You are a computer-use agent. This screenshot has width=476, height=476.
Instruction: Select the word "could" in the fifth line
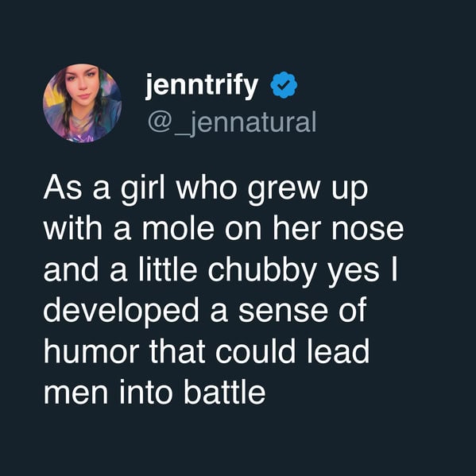255,350
